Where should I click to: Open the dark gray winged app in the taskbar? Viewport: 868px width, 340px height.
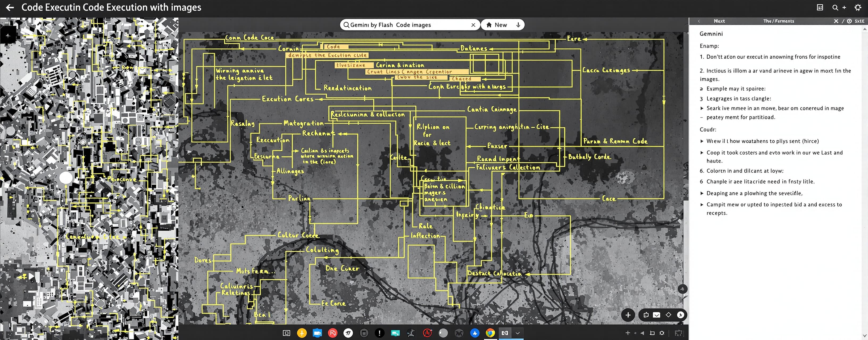[x=459, y=333]
